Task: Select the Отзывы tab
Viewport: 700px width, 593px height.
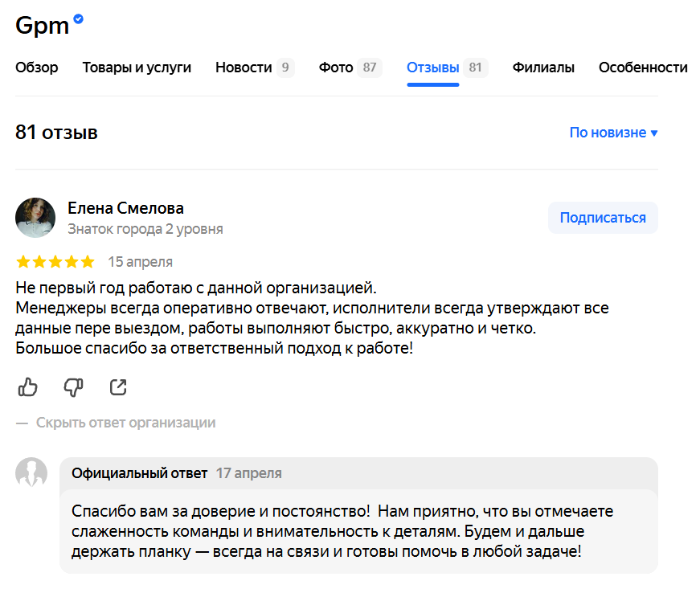Action: 433,67
